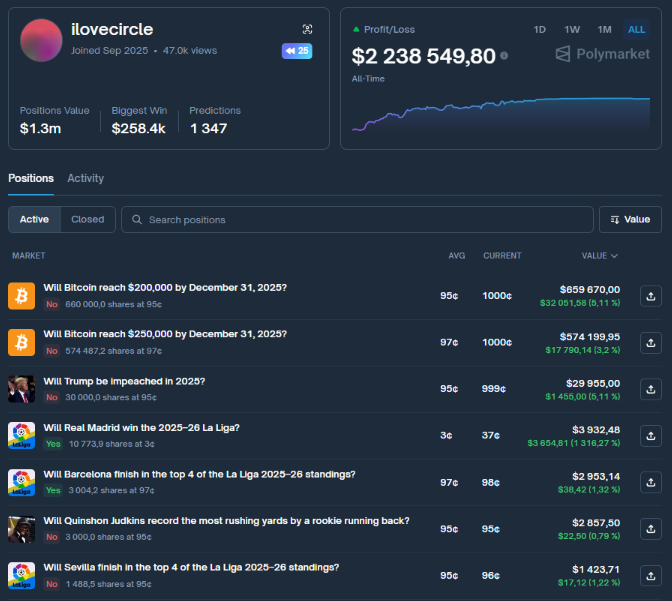Open Will Bitcoin reach $250,000 market
Image resolution: width=672 pixels, height=601 pixels.
tap(165, 334)
